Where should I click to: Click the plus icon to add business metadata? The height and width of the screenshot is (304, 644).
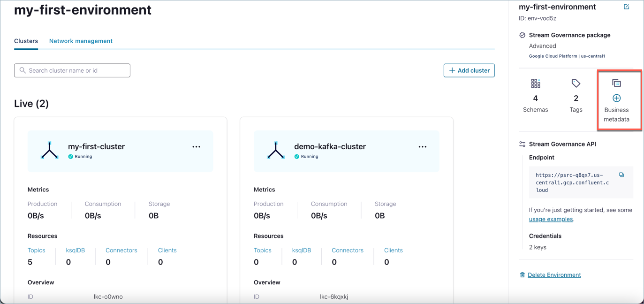click(616, 98)
